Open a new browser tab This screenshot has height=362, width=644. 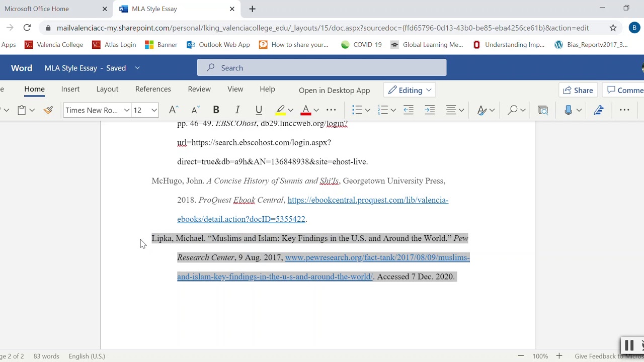pyautogui.click(x=253, y=9)
